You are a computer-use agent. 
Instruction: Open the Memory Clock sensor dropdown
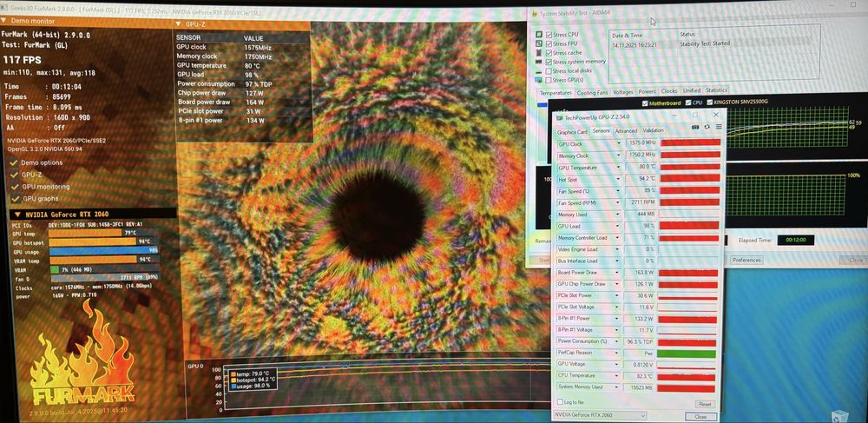point(618,155)
